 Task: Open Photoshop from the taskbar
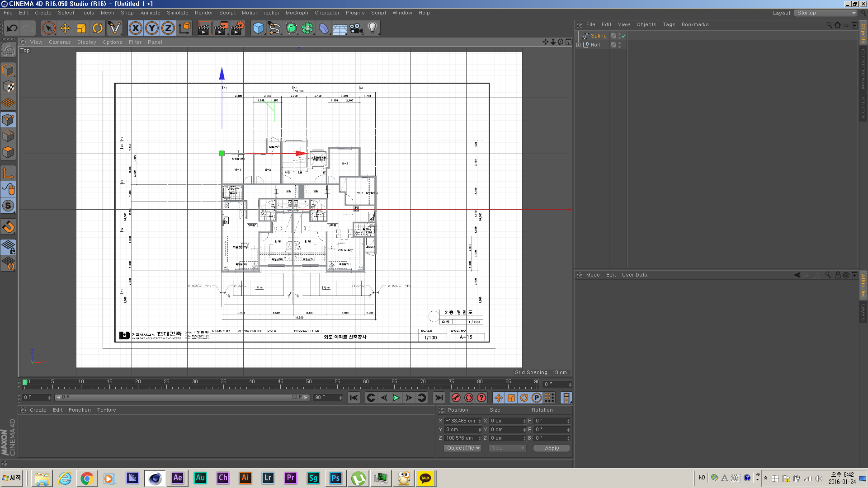[x=335, y=478]
